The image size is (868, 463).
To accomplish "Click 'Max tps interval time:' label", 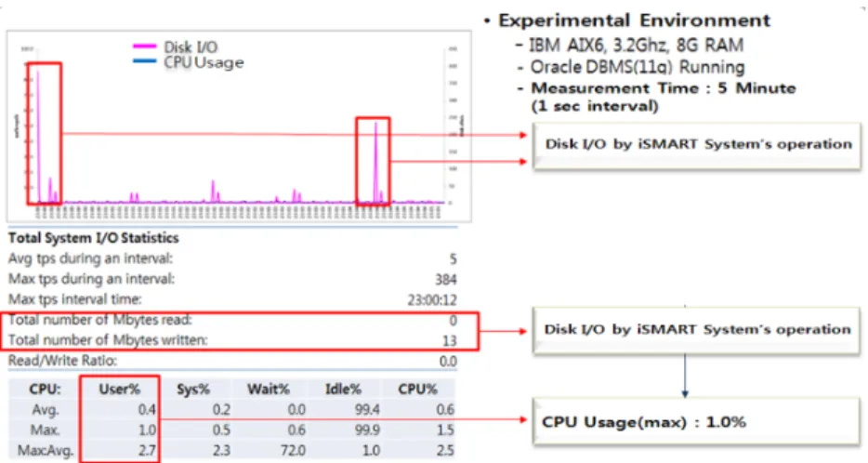I will (x=74, y=299).
